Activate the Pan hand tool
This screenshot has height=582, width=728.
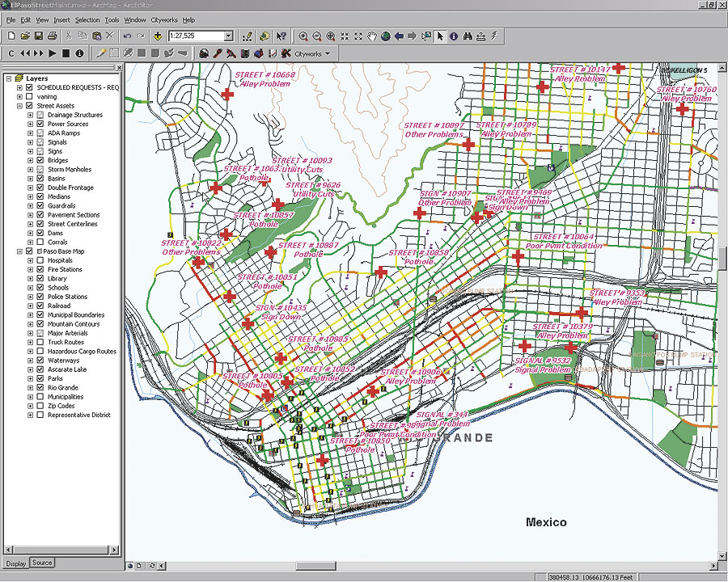coord(372,36)
